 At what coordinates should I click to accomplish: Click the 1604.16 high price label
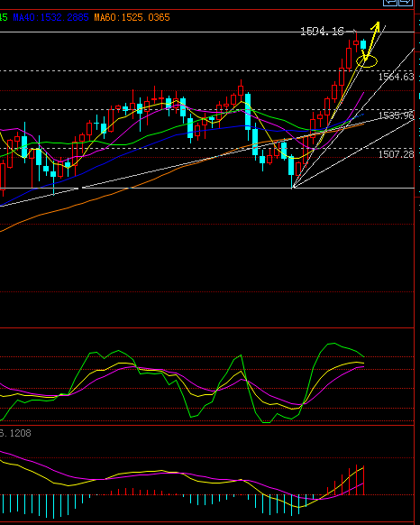tap(322, 32)
